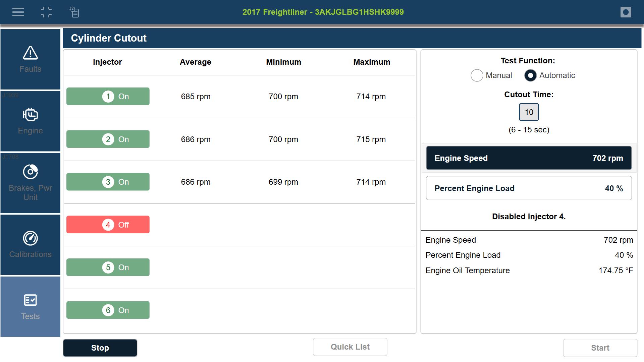Toggle injector 4 Off button
The width and height of the screenshot is (644, 362).
(108, 225)
